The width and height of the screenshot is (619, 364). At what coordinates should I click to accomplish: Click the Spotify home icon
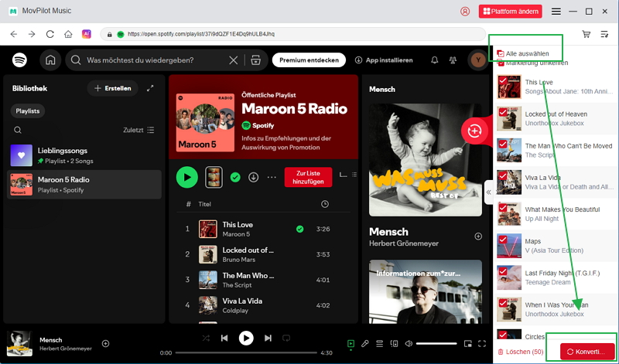[x=50, y=60]
